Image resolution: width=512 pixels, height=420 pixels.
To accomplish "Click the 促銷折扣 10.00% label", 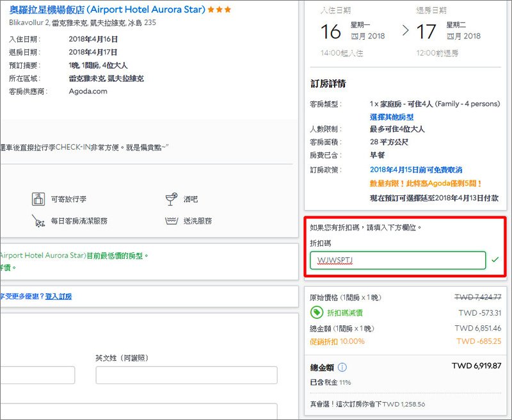I will tap(337, 341).
